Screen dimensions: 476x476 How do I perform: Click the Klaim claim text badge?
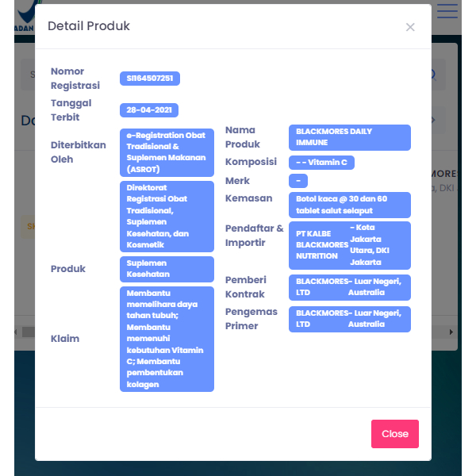tap(167, 339)
